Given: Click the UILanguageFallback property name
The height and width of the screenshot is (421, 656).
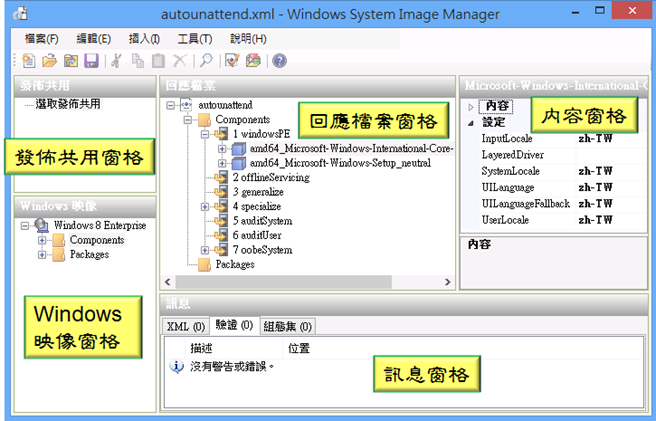Looking at the screenshot, I should [x=525, y=204].
